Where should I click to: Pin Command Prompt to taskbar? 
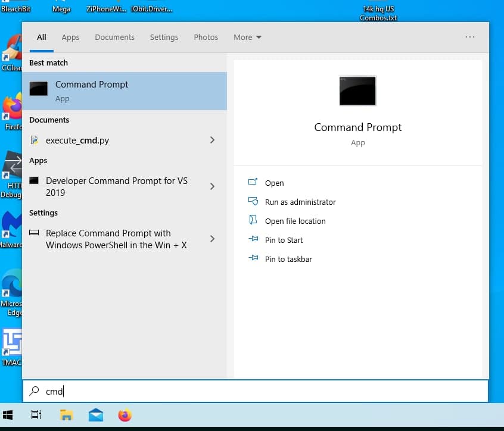pyautogui.click(x=288, y=259)
